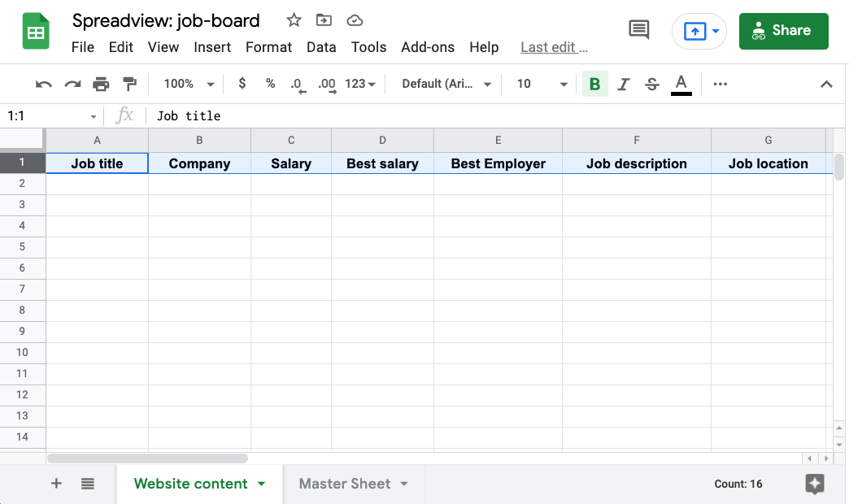Select the Paint format tool

coord(130,84)
